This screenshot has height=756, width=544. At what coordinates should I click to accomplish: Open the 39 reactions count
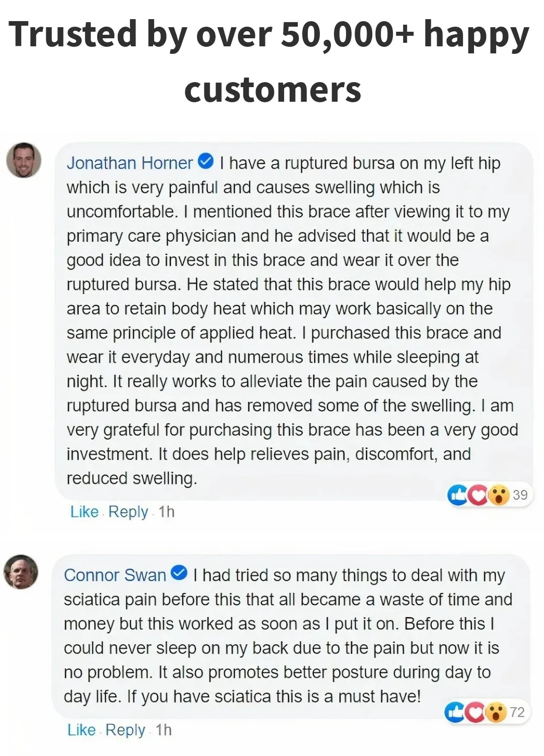520,495
